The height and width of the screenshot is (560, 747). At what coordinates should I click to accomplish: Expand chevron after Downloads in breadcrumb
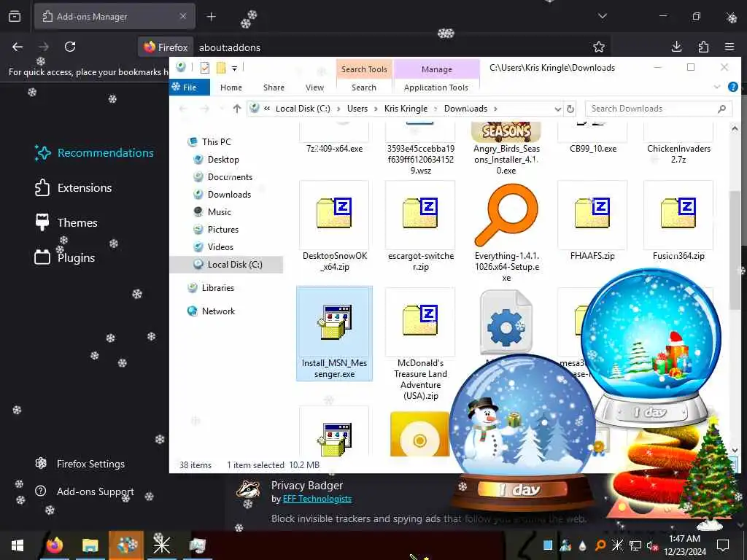495,109
